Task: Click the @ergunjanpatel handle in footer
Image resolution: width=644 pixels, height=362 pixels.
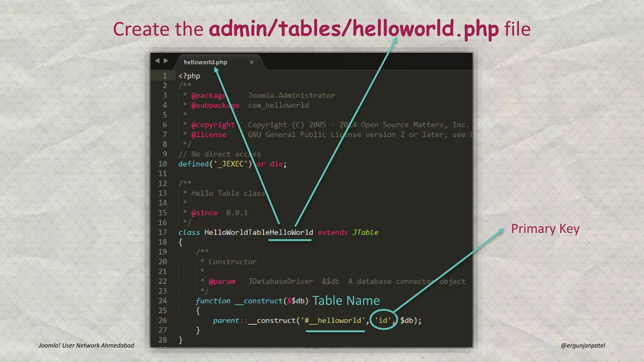Action: click(583, 345)
